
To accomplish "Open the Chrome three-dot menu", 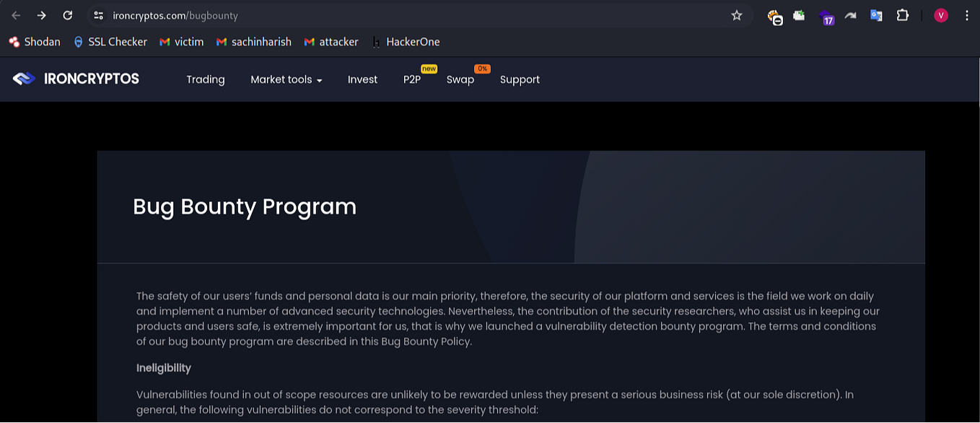I will pyautogui.click(x=967, y=15).
